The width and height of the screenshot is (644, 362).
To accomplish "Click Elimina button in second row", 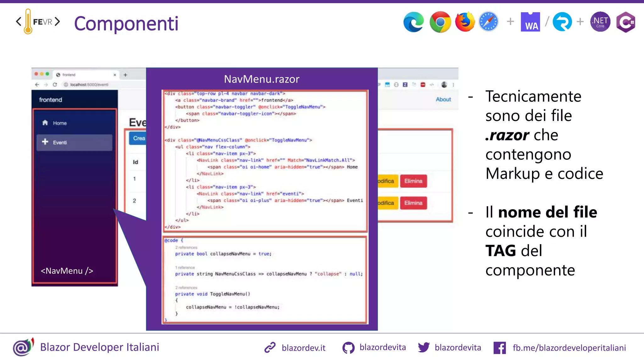I will click(x=414, y=203).
